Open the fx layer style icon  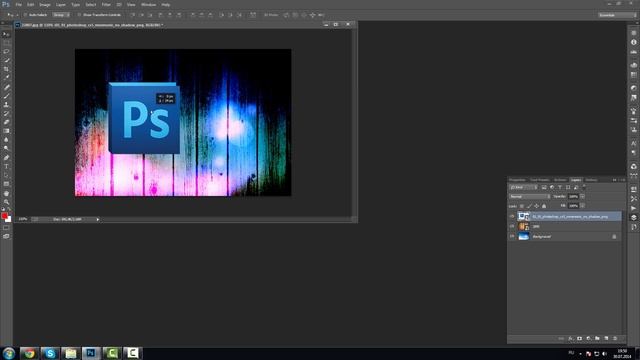coord(571,338)
